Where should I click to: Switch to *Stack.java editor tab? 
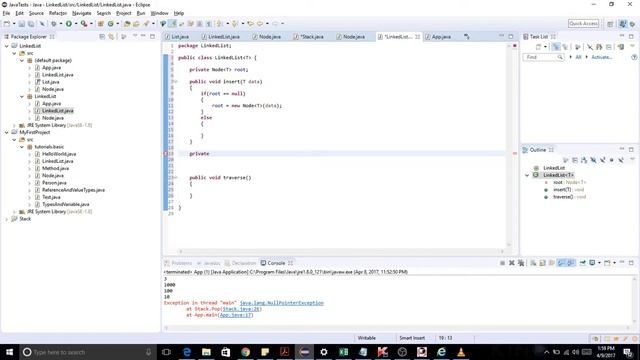309,37
